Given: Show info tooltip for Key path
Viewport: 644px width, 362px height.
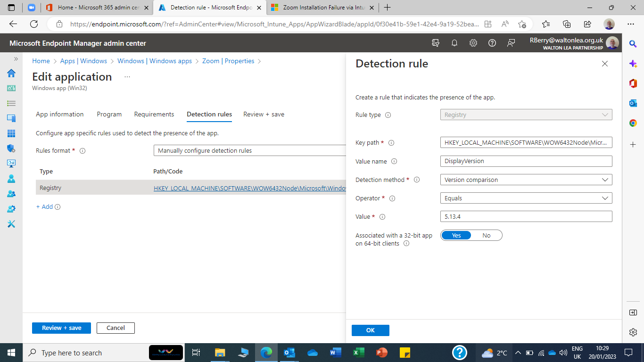Looking at the screenshot, I should (x=391, y=143).
